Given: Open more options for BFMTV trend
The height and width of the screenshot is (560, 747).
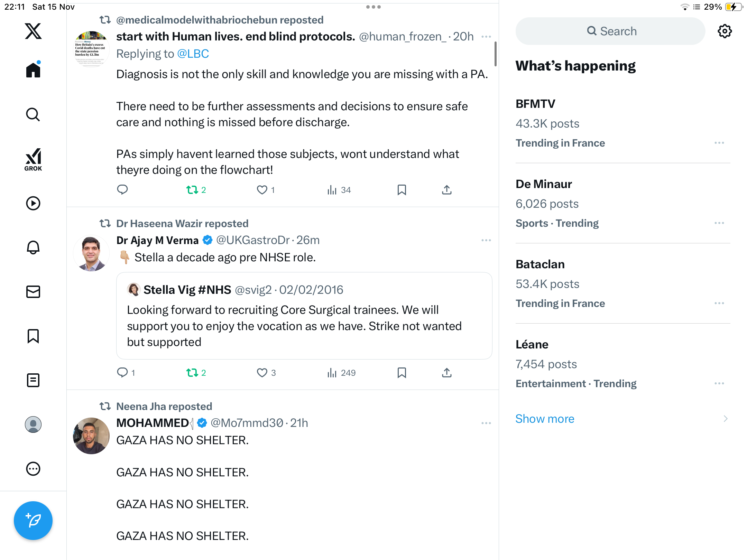Looking at the screenshot, I should point(719,143).
